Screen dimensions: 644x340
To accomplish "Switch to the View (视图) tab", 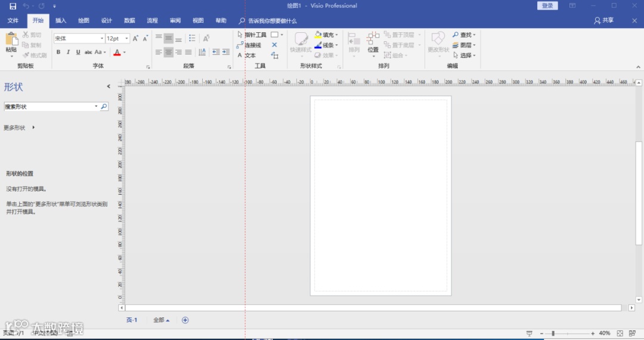I will (x=199, y=20).
